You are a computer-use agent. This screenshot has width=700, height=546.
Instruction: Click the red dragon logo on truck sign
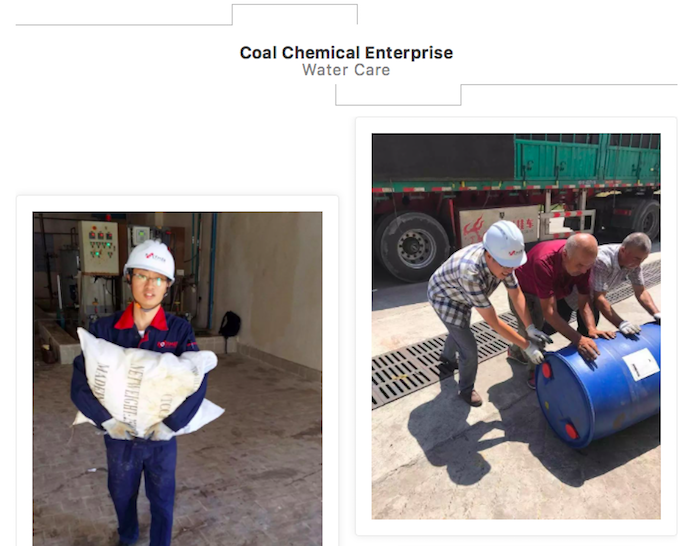tap(473, 228)
